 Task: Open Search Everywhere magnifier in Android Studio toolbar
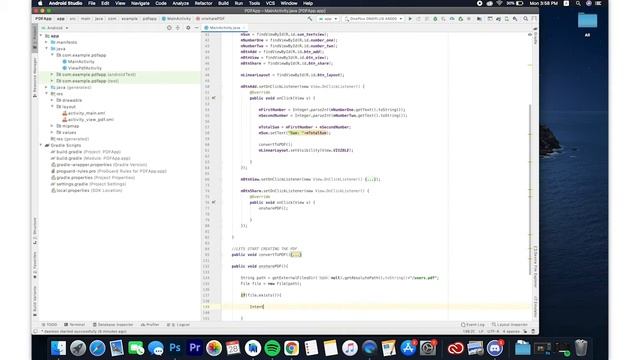click(526, 19)
